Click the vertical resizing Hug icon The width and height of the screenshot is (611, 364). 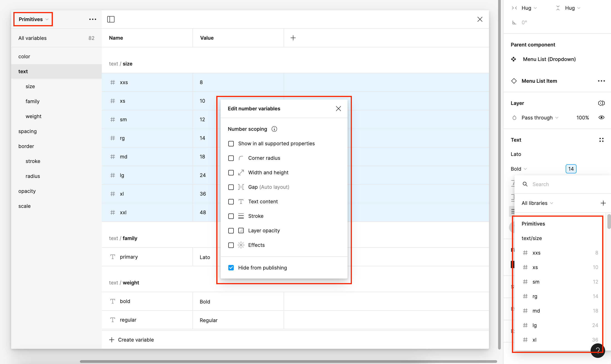(558, 8)
